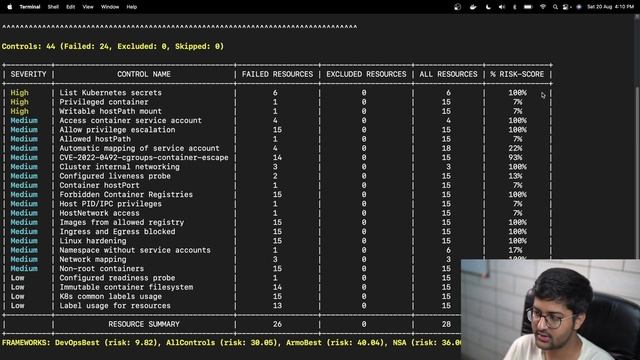This screenshot has height=360, width=640.
Task: Click 'Forbidden Container Registries' control name
Action: point(126,195)
